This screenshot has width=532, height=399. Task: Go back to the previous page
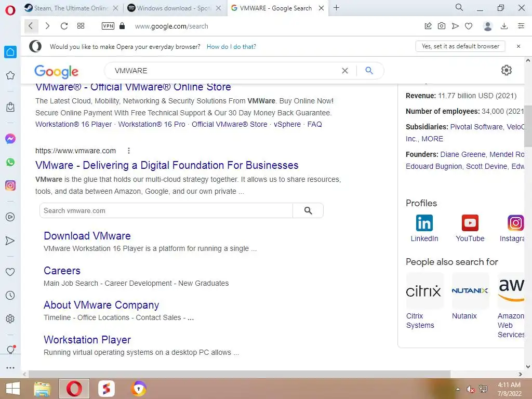click(31, 26)
